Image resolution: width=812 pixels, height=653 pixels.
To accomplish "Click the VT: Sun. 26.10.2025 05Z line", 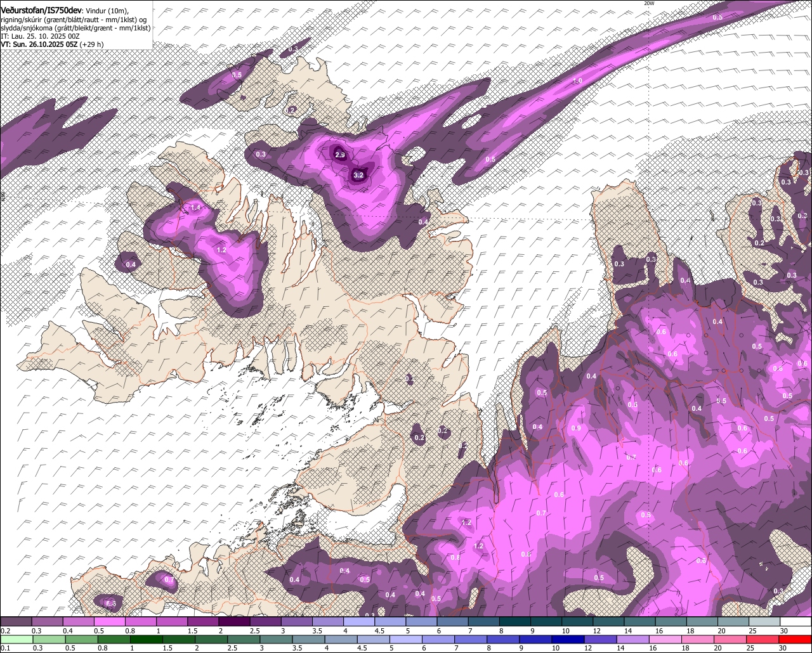I will (x=52, y=44).
